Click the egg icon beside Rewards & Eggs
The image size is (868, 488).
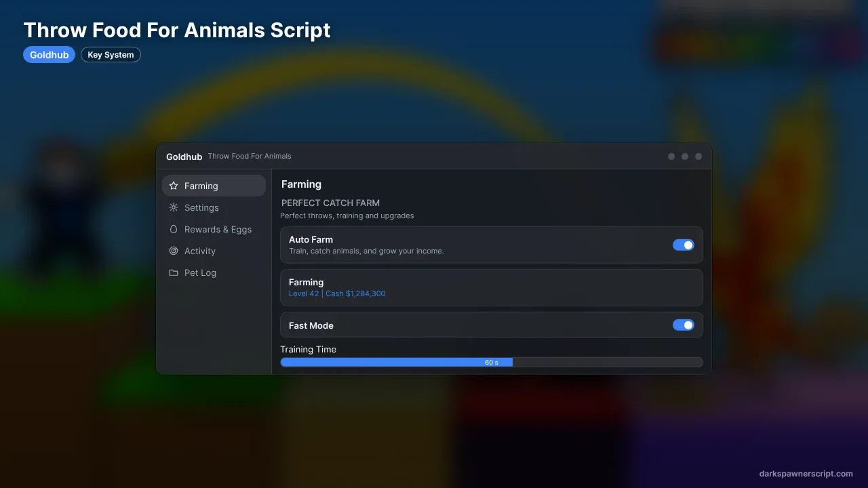click(174, 229)
